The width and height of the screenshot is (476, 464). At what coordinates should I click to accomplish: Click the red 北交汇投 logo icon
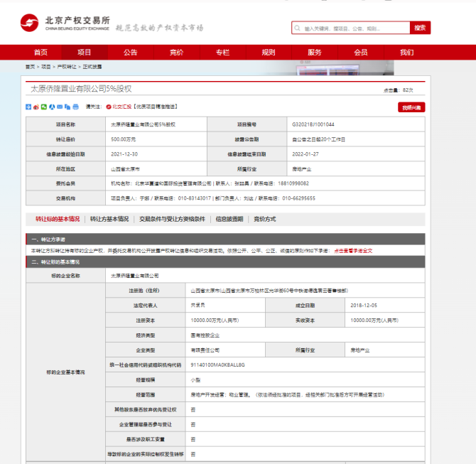[109, 107]
